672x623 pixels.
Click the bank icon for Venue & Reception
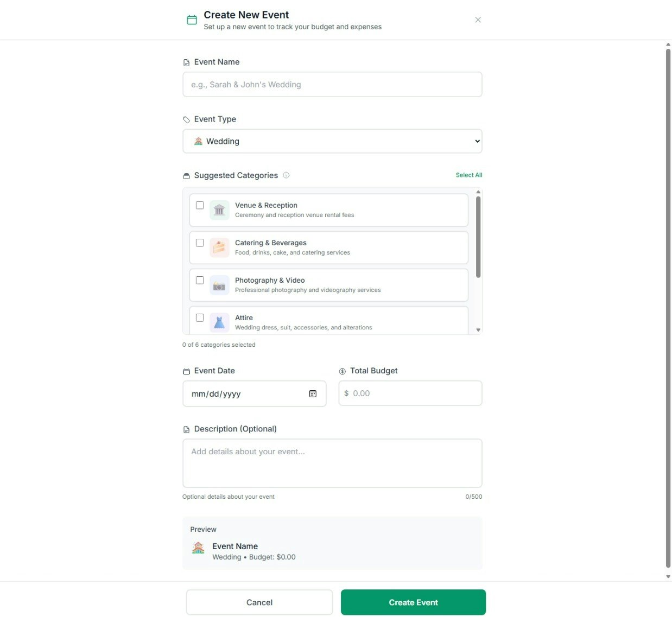(219, 209)
